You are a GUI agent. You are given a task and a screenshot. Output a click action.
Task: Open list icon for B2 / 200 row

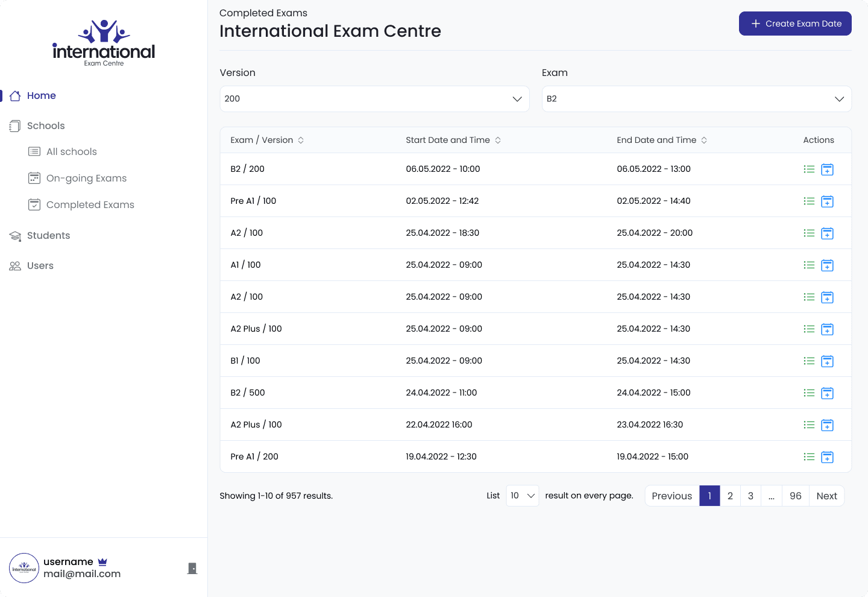[809, 169]
